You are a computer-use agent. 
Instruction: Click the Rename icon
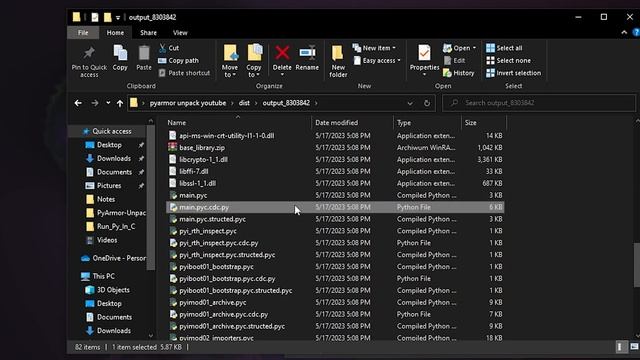tap(307, 53)
